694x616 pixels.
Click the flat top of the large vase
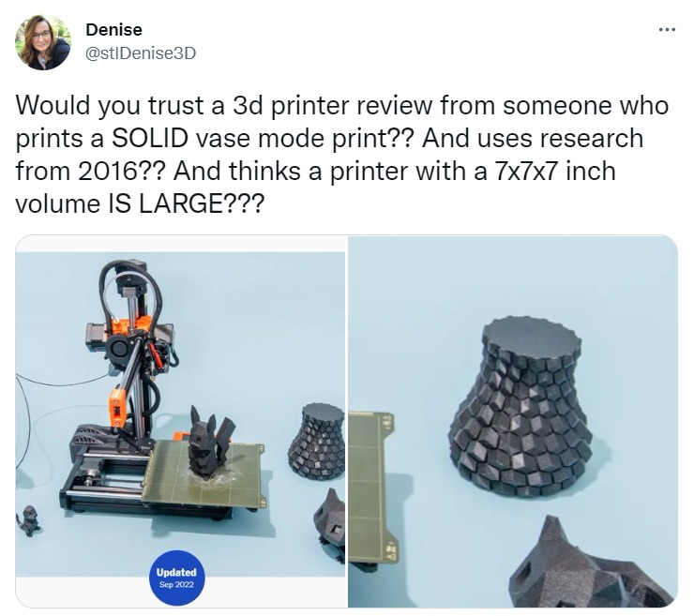531,334
